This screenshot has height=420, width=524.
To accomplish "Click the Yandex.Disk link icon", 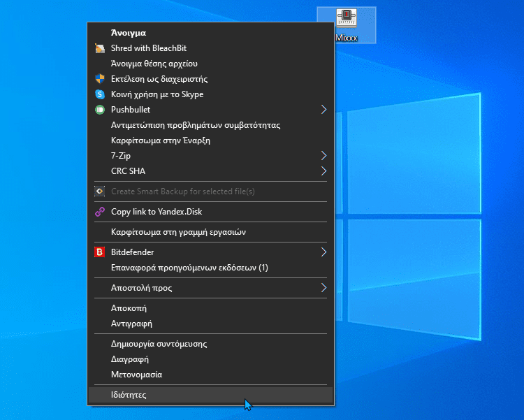I will [100, 212].
